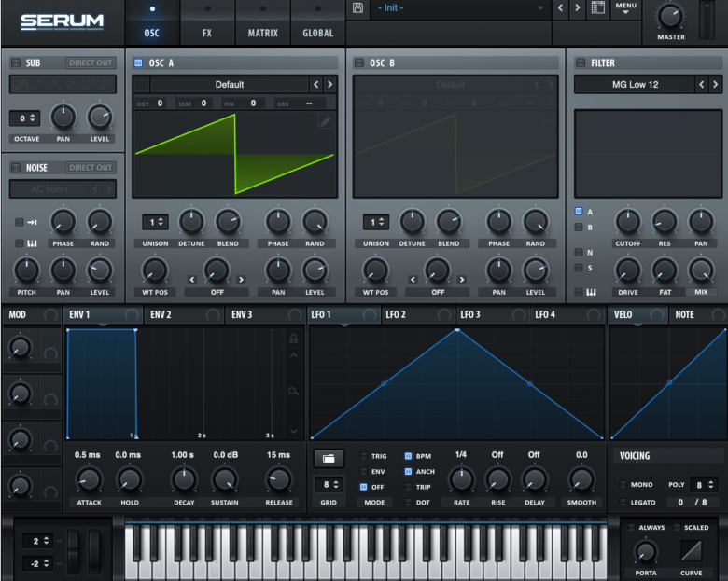Go to next preset arrow in header
The image size is (728, 581).
578,7
